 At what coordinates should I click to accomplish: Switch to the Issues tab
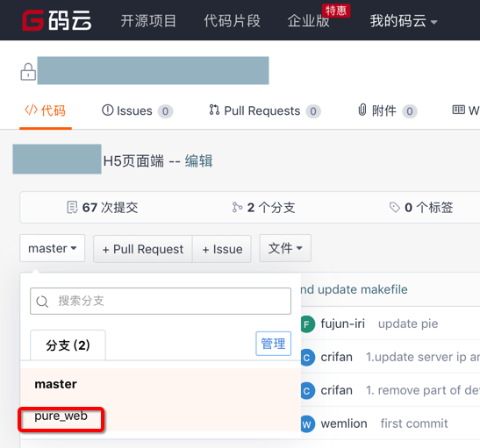[138, 110]
